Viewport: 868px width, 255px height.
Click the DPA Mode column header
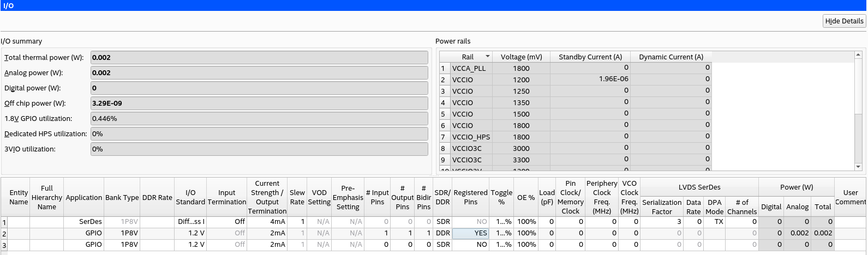[715, 207]
